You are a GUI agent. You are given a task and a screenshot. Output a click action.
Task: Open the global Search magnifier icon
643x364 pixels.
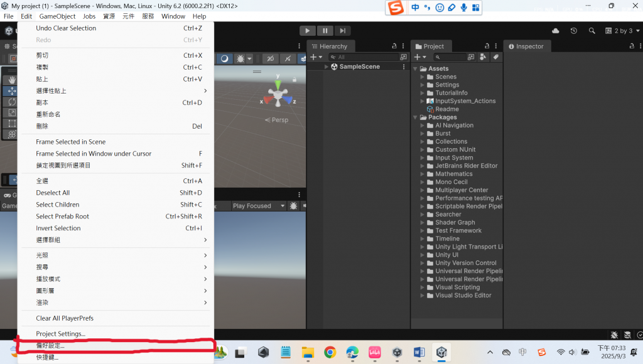click(x=592, y=31)
